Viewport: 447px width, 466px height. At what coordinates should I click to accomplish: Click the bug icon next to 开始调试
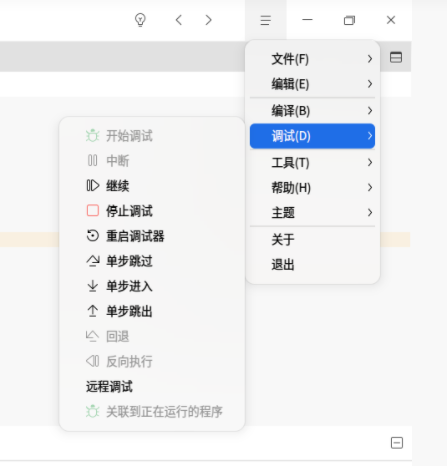tap(93, 136)
